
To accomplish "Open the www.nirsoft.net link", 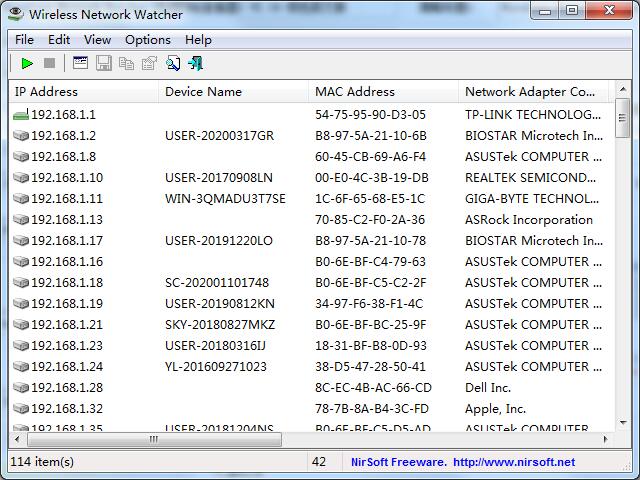I will point(514,462).
